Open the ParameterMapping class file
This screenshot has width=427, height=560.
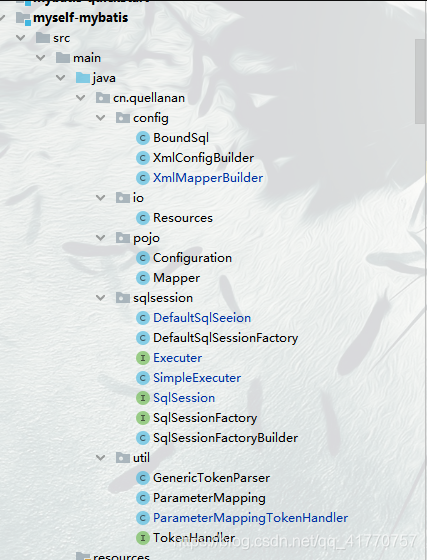[209, 498]
